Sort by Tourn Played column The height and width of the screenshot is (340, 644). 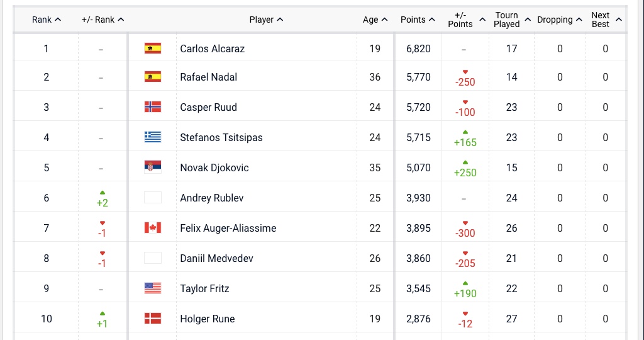(512, 20)
